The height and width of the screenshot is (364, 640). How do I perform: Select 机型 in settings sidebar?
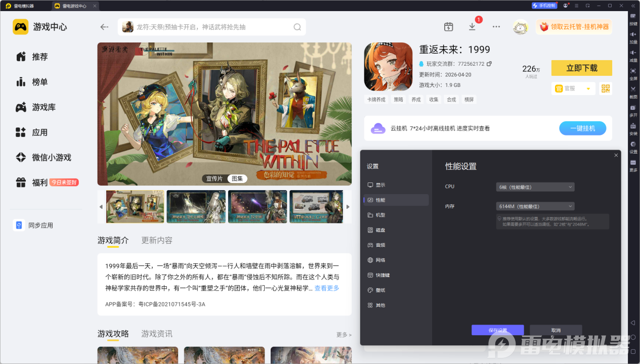point(396,215)
